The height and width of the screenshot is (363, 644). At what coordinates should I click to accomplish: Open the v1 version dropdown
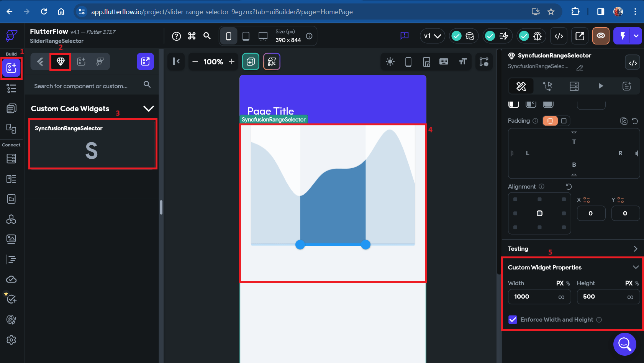pos(433,36)
